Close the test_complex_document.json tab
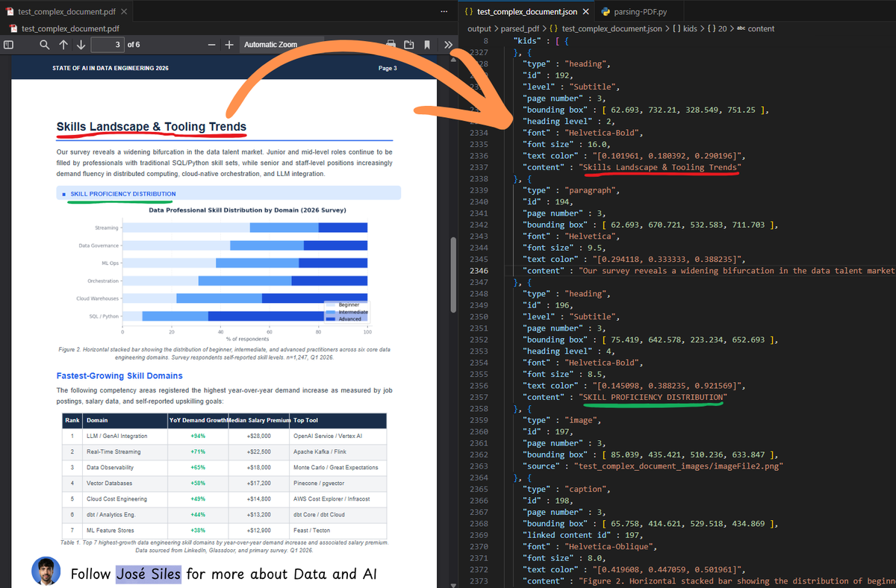This screenshot has width=896, height=588. pyautogui.click(x=585, y=12)
